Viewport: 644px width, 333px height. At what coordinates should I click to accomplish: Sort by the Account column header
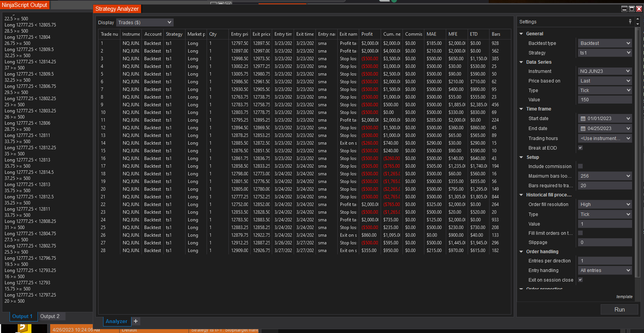point(153,34)
